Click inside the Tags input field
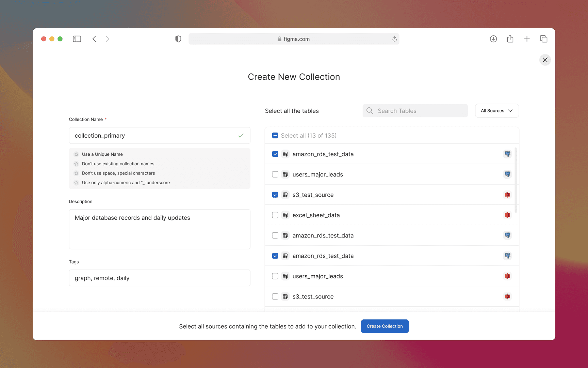Image resolution: width=588 pixels, height=368 pixels. [159, 278]
